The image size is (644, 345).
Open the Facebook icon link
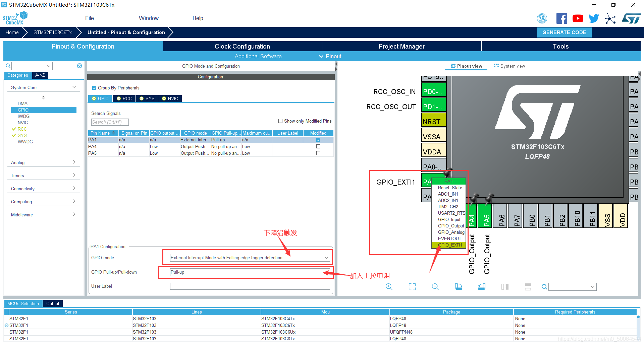[x=561, y=18]
